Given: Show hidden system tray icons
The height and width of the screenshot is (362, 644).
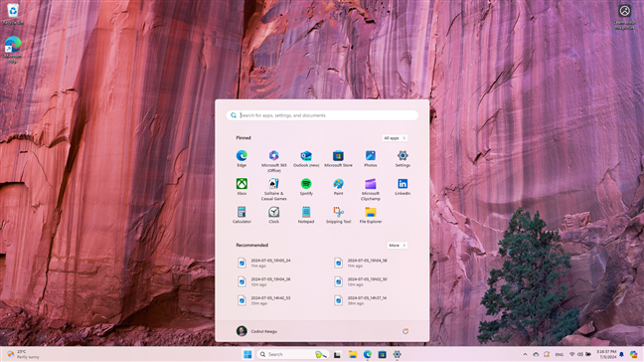Looking at the screenshot, I should click(525, 354).
